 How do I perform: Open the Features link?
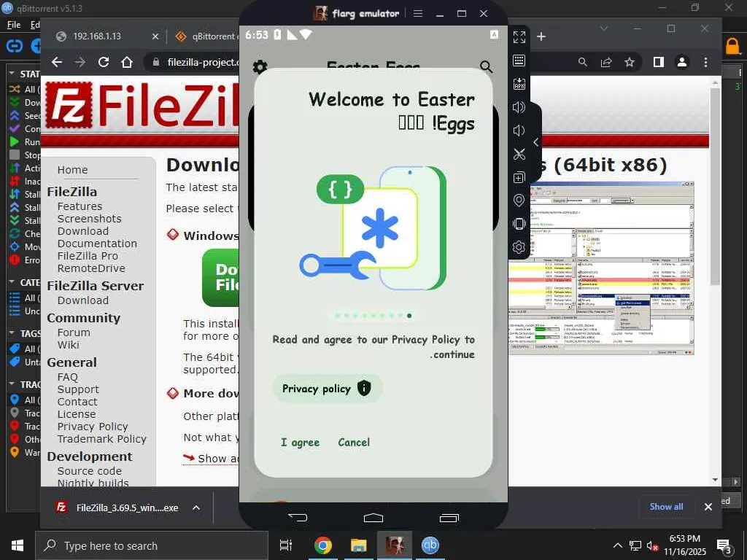80,206
